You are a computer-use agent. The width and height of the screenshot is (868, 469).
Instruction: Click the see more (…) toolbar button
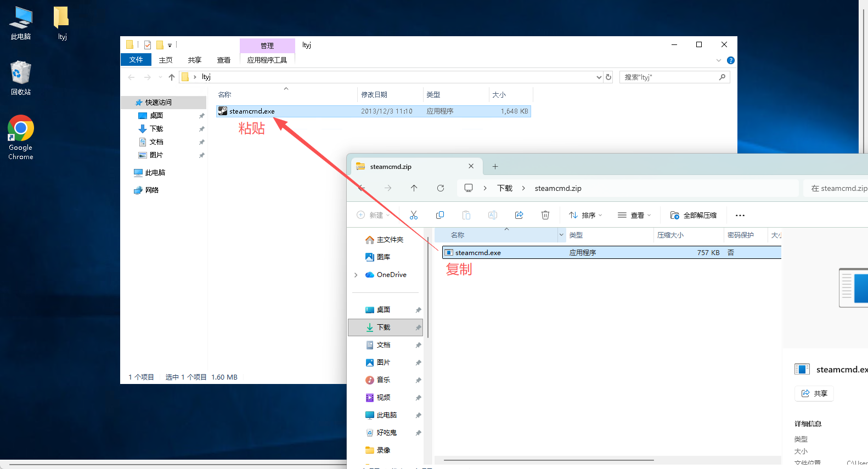pos(740,215)
